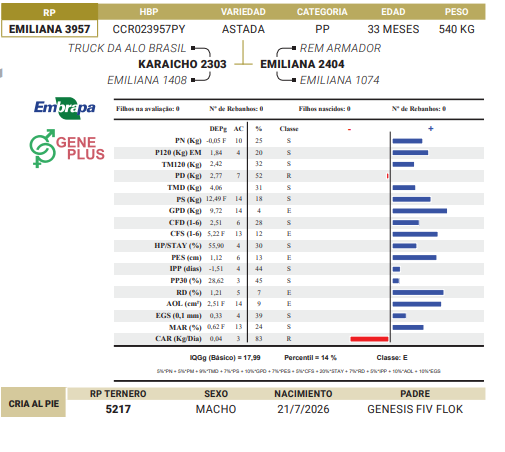Click the HP/STAY value 55,90

click(216, 246)
